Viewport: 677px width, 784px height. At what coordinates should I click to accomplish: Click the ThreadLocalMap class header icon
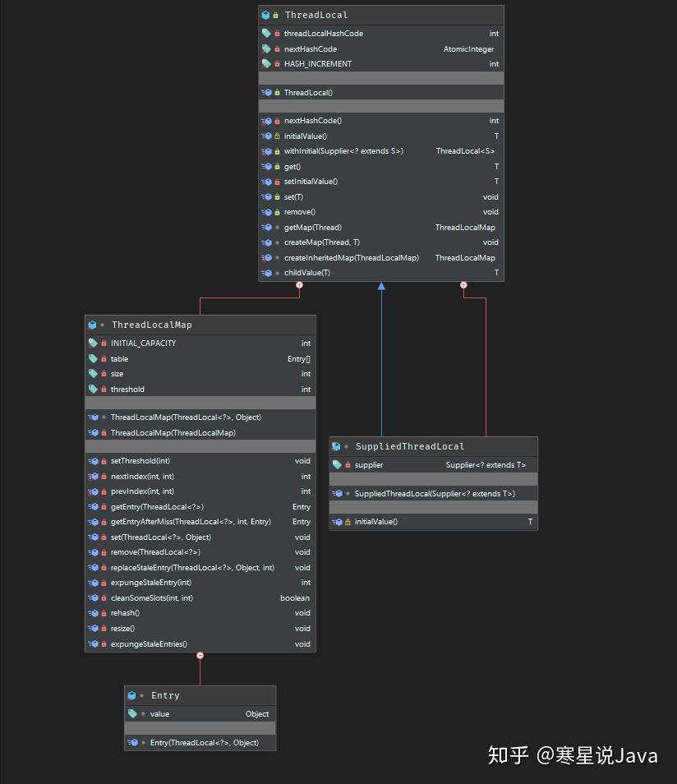[91, 325]
